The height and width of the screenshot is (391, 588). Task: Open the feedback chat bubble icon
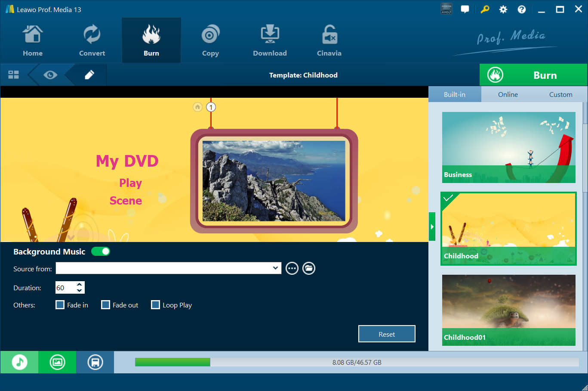tap(465, 9)
